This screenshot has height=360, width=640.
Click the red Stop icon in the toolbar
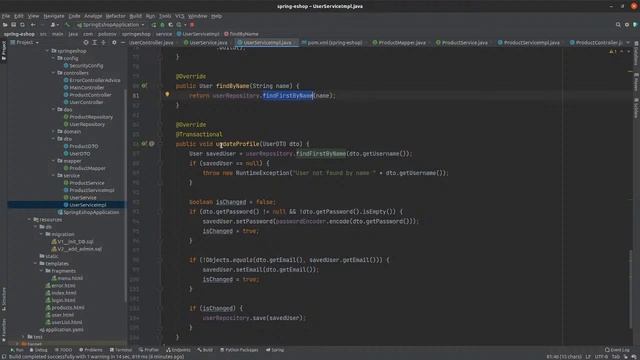pyautogui.click(x=192, y=25)
